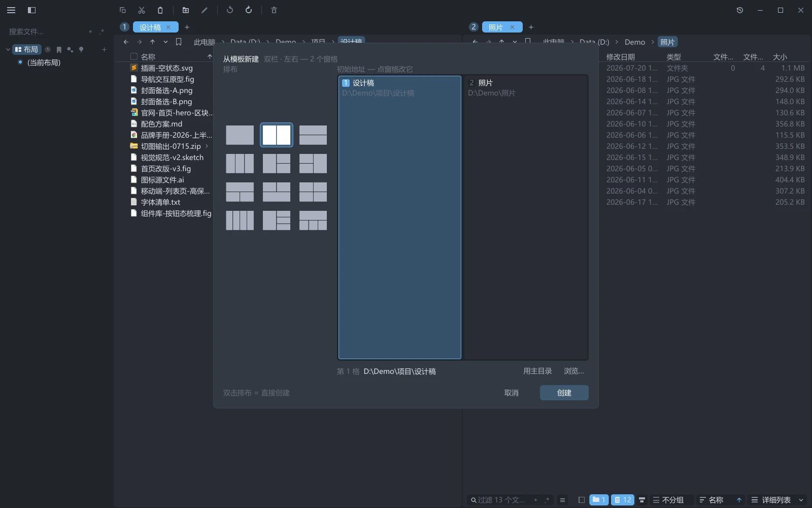Click the undo arrow icon

[230, 10]
